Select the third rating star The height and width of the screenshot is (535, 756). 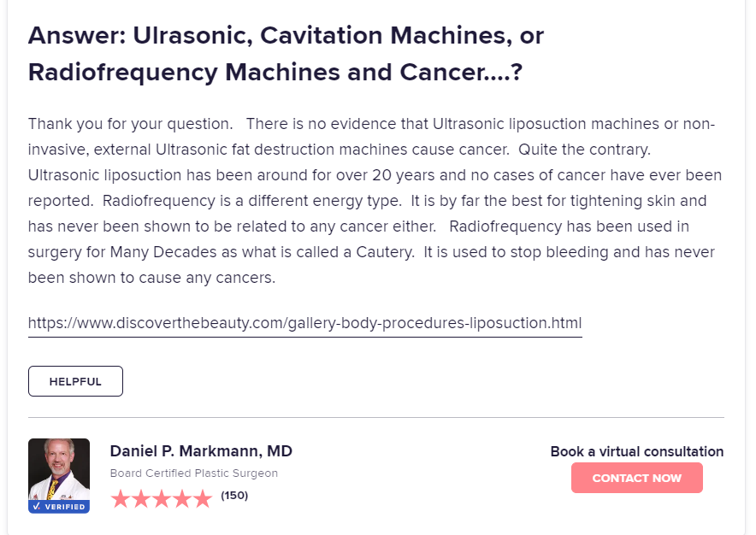pyautogui.click(x=162, y=499)
